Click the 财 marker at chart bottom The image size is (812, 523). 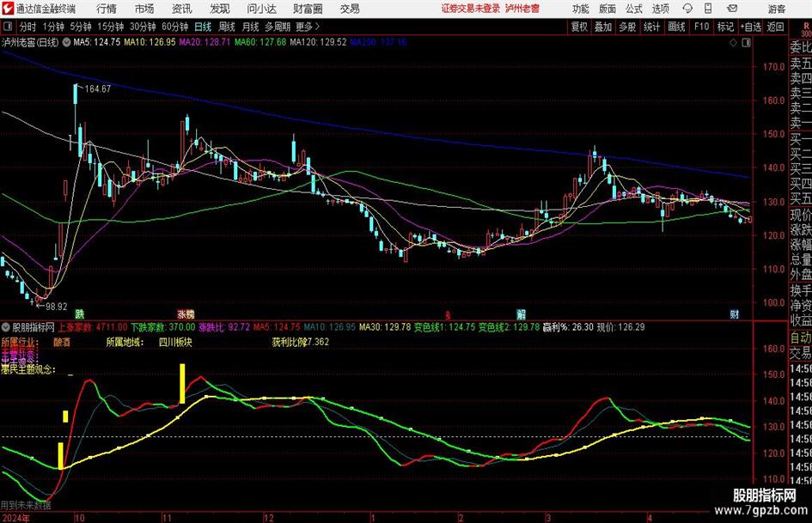(735, 313)
